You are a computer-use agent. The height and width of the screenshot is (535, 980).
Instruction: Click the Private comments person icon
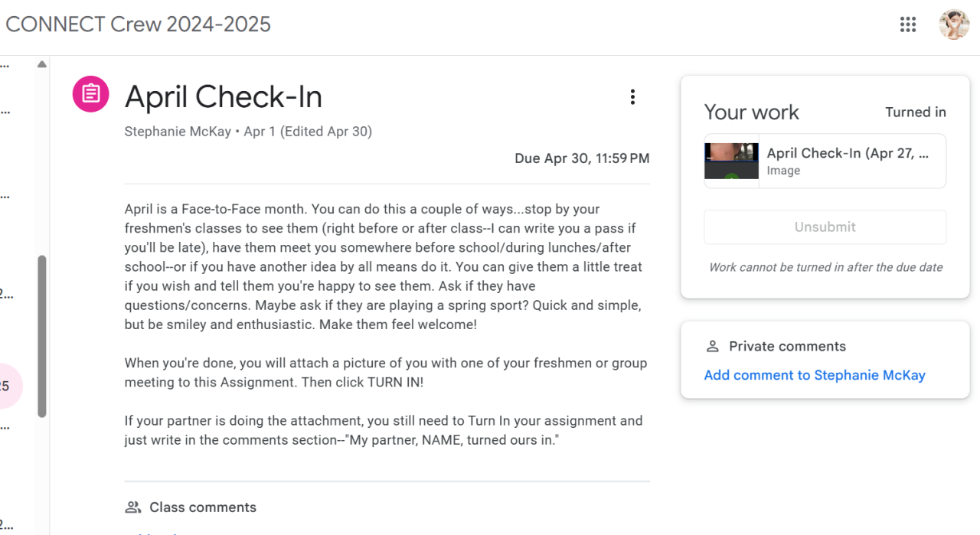pos(712,347)
